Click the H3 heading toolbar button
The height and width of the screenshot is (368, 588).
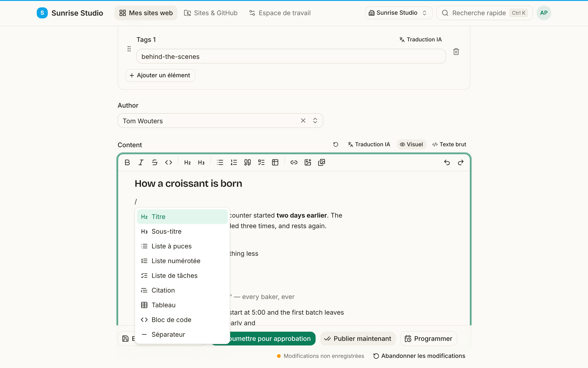(x=201, y=162)
